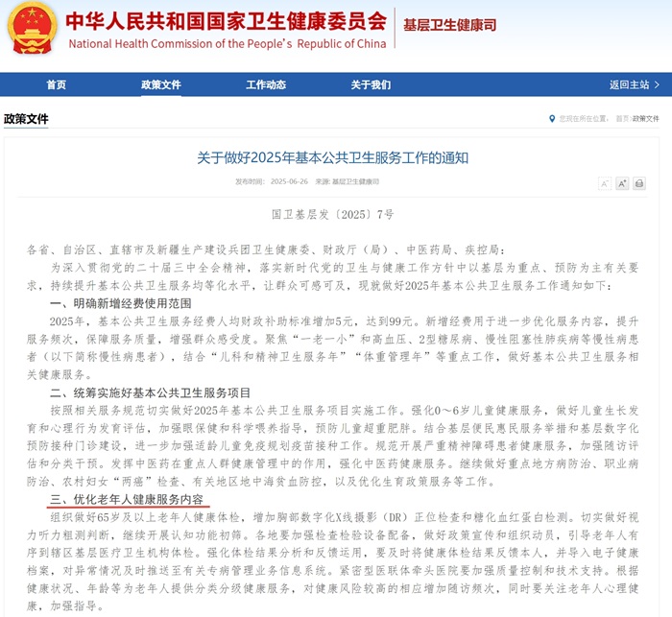672x617 pixels.
Task: Click the line beginning 为深入贯彻党的二十届三中全会精神
Action: point(344,268)
